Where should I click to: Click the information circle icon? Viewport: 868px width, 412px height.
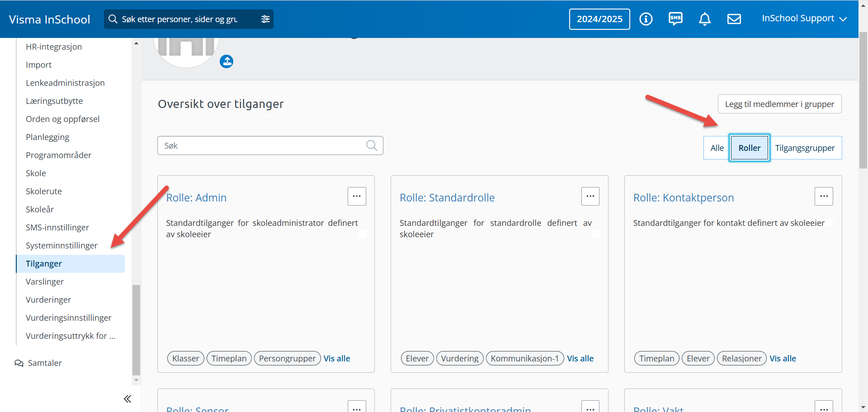(x=646, y=19)
